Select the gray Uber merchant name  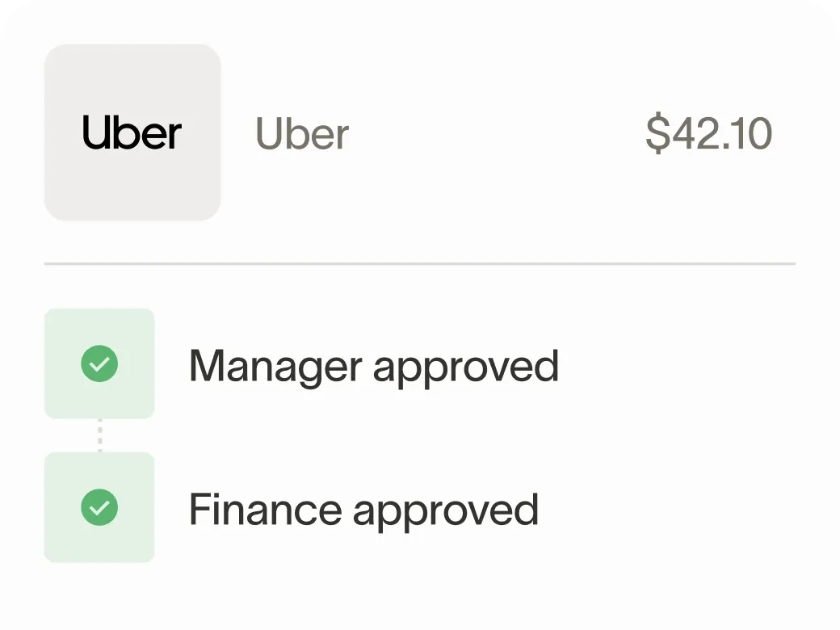[x=302, y=134]
